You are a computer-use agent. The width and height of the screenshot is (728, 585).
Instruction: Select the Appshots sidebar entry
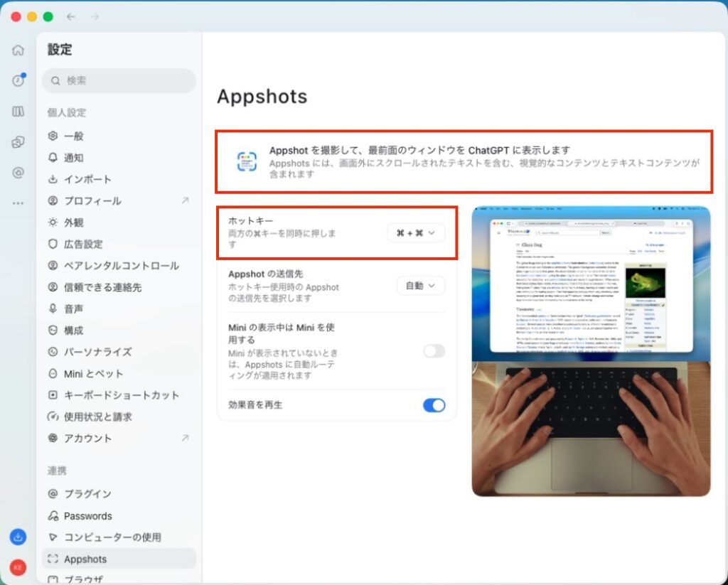pyautogui.click(x=119, y=559)
